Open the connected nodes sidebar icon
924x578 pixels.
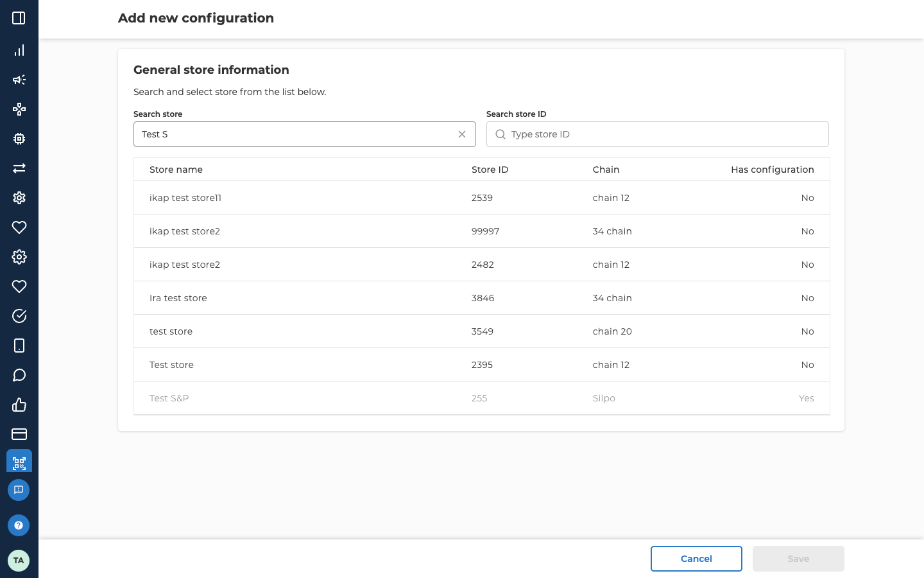19,109
